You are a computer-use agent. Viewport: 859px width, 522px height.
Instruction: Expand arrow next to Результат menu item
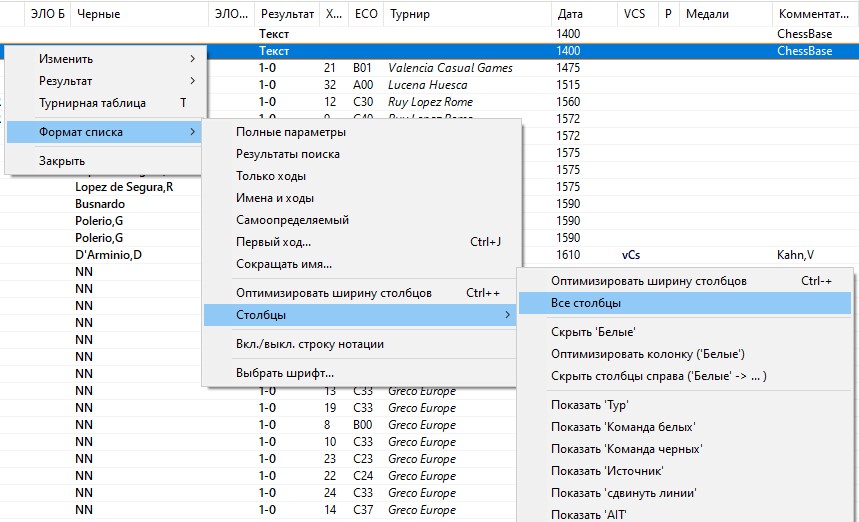[x=192, y=81]
